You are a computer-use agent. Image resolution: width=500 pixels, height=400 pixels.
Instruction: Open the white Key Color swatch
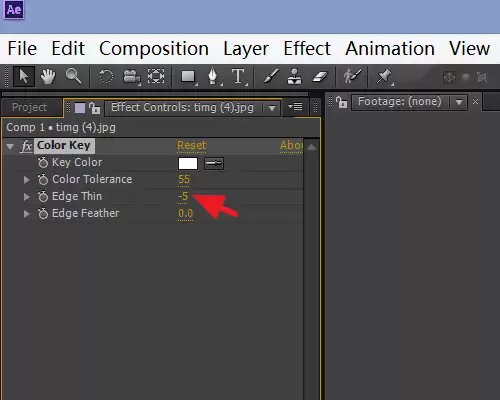[x=188, y=163]
